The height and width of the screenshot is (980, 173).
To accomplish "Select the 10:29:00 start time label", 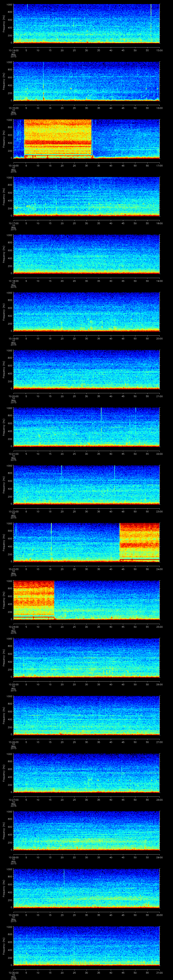I will point(13,915).
